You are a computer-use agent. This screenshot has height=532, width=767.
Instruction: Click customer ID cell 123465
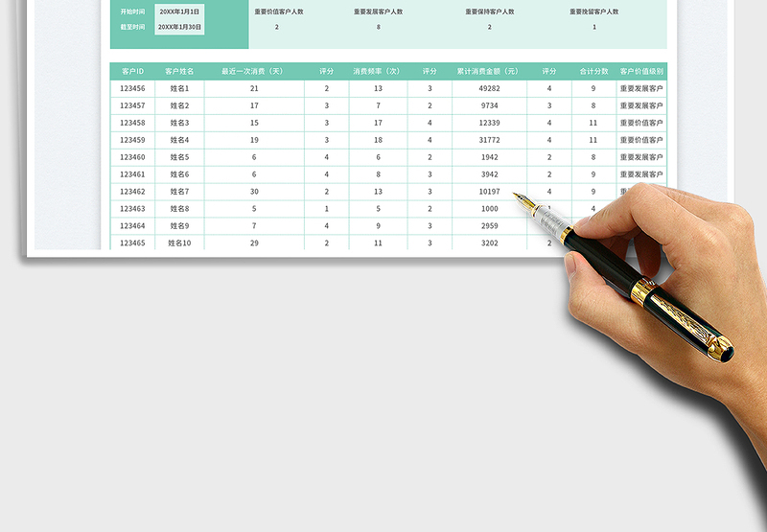(132, 243)
